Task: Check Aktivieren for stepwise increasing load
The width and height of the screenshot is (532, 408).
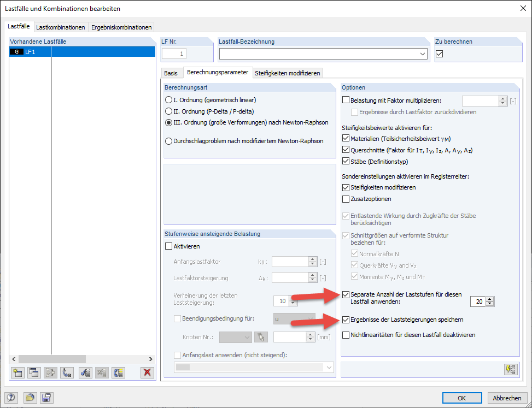Action: point(168,246)
